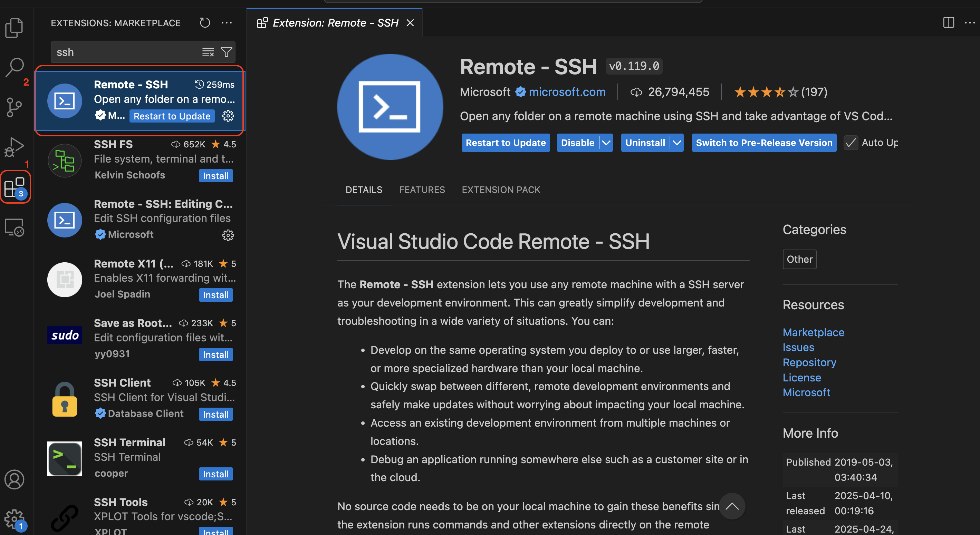Select the Extension: Remote - SSH editor tab

tap(335, 23)
